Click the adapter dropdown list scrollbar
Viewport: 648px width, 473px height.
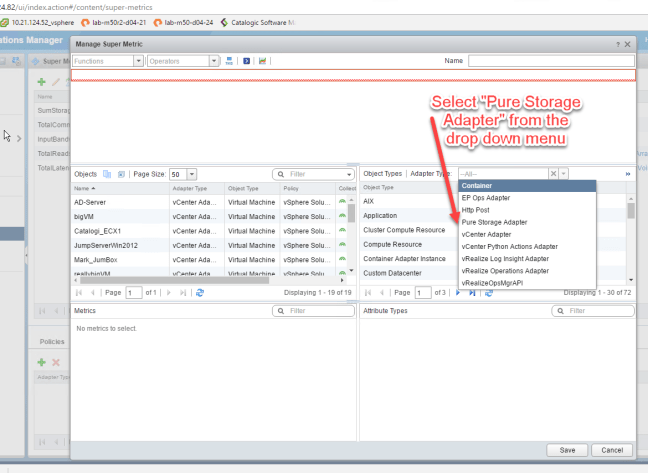coord(630,210)
